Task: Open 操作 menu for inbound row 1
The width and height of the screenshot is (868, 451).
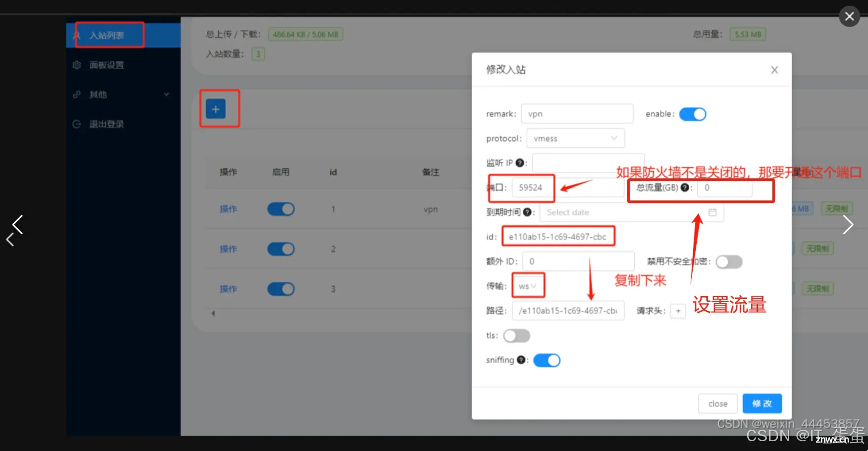Action: pos(228,209)
